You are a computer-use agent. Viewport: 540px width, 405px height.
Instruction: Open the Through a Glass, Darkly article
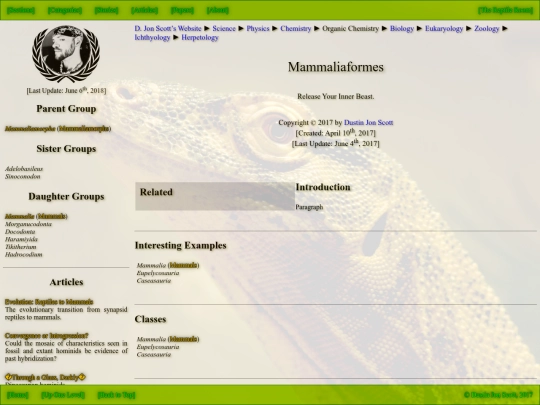(45, 377)
